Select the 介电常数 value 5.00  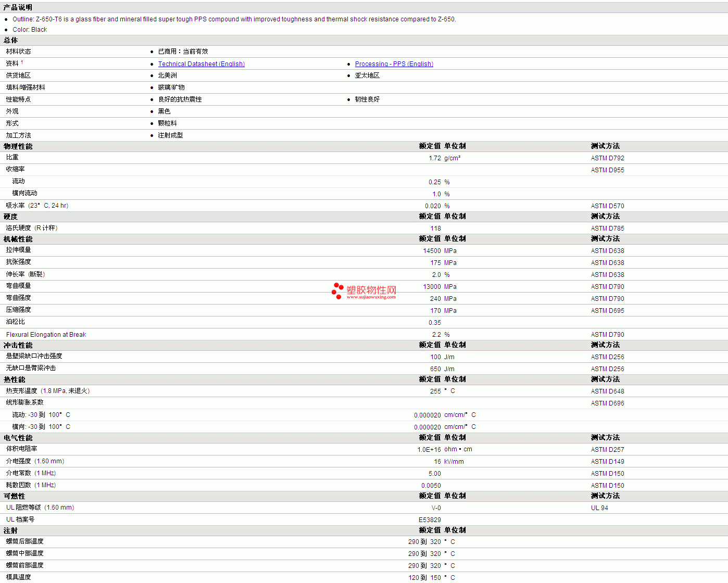point(435,474)
